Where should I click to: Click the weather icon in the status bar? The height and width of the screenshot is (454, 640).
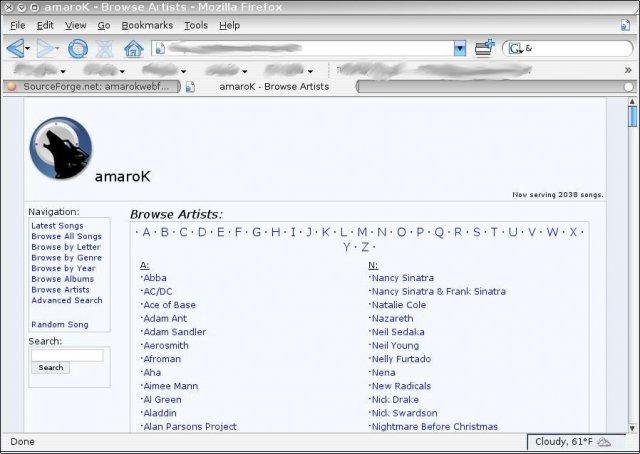(604, 442)
